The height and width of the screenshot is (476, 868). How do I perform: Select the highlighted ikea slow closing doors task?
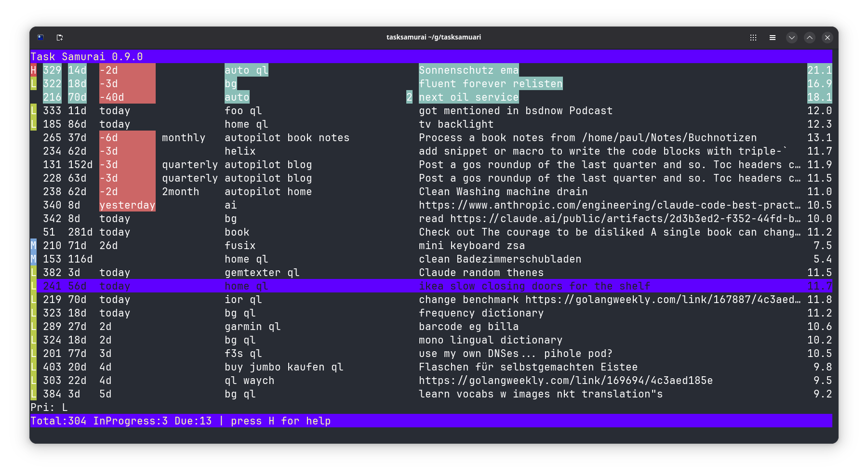click(534, 286)
